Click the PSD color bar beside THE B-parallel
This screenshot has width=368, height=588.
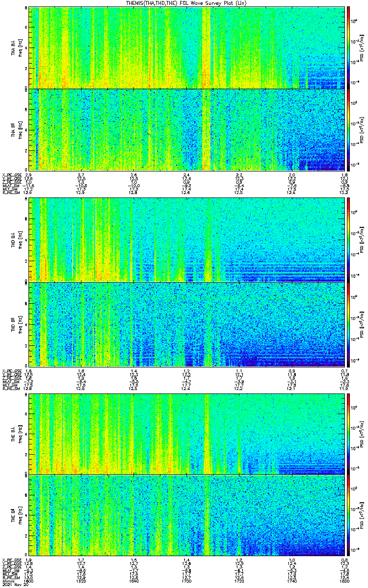tap(348, 515)
